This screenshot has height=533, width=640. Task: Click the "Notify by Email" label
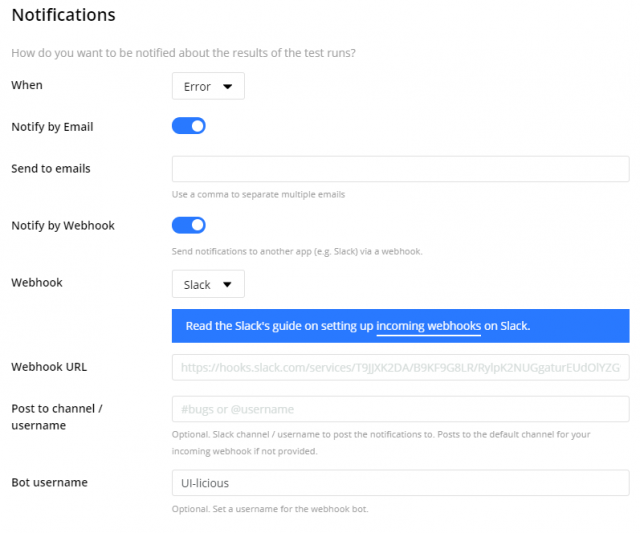(x=52, y=127)
